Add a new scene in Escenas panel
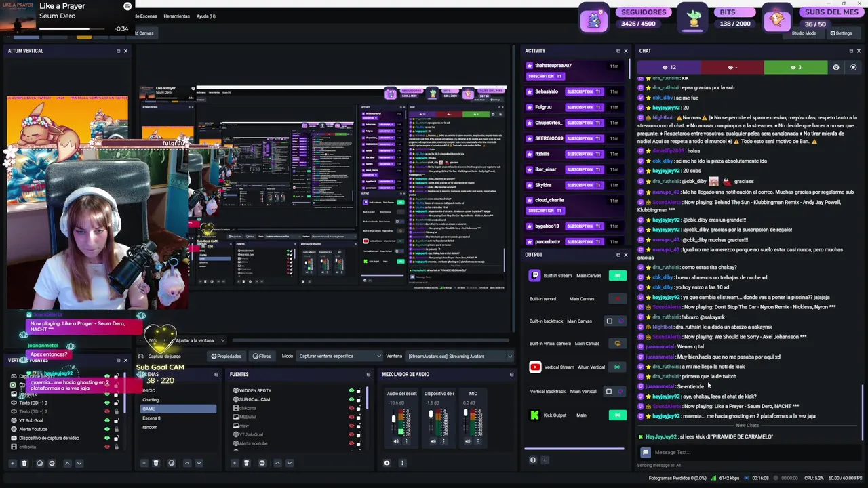Image resolution: width=868 pixels, height=488 pixels. pos(144,463)
